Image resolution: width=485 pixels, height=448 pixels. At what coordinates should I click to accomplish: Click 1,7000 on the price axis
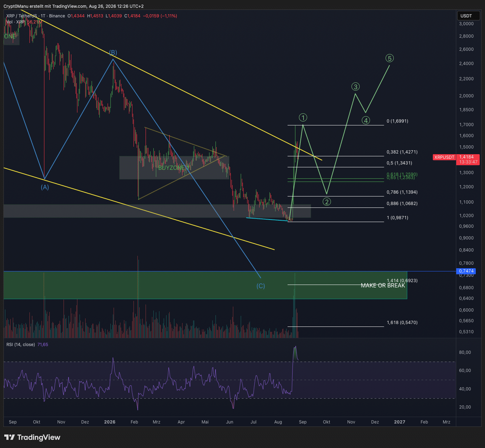pyautogui.click(x=466, y=125)
